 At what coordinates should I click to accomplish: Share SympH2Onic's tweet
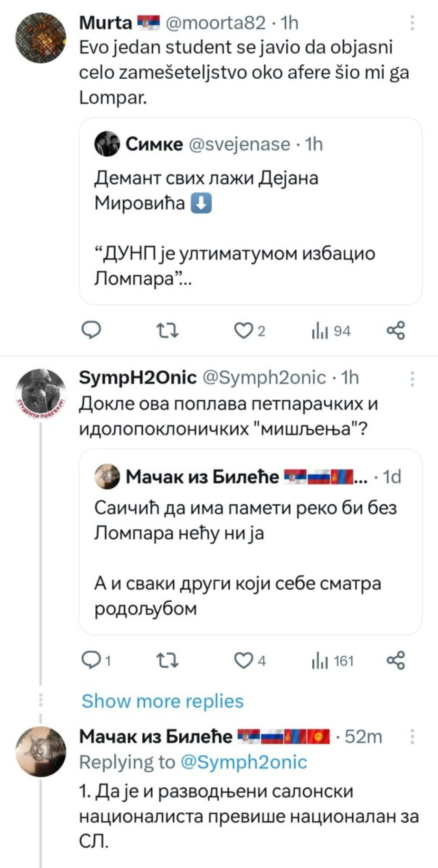coord(396,661)
